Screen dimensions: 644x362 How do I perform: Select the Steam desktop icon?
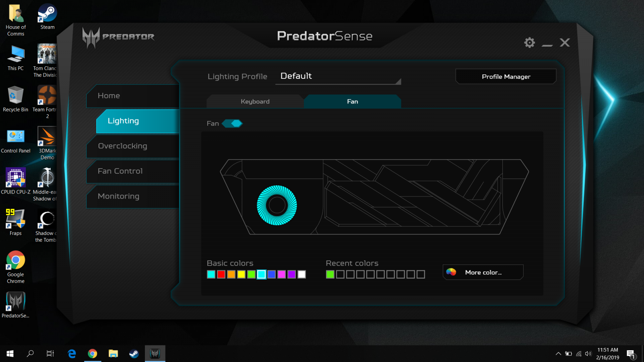47,17
